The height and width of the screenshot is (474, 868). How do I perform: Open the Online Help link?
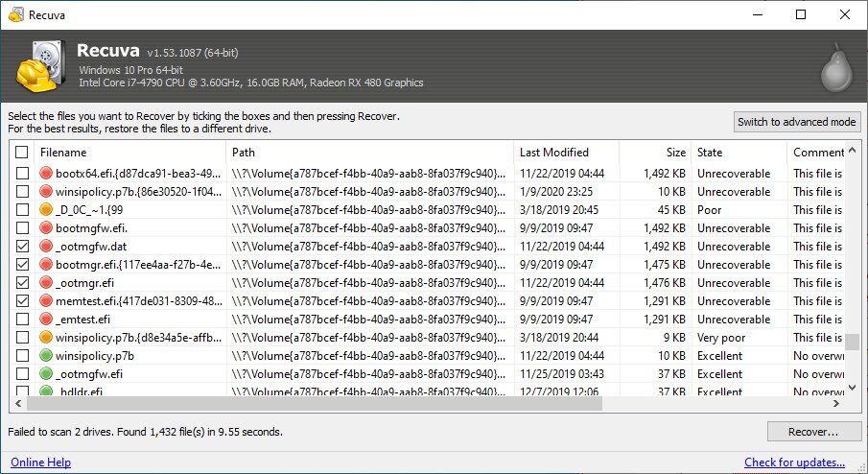(x=40, y=462)
